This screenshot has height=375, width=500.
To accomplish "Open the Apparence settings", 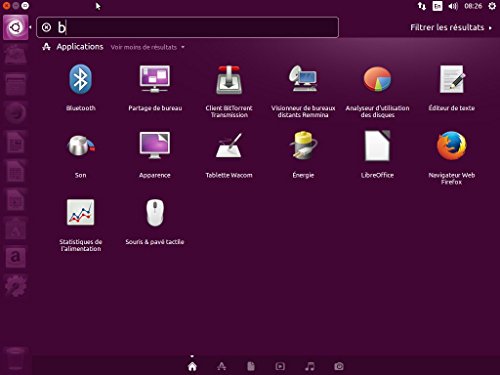I will tap(155, 146).
